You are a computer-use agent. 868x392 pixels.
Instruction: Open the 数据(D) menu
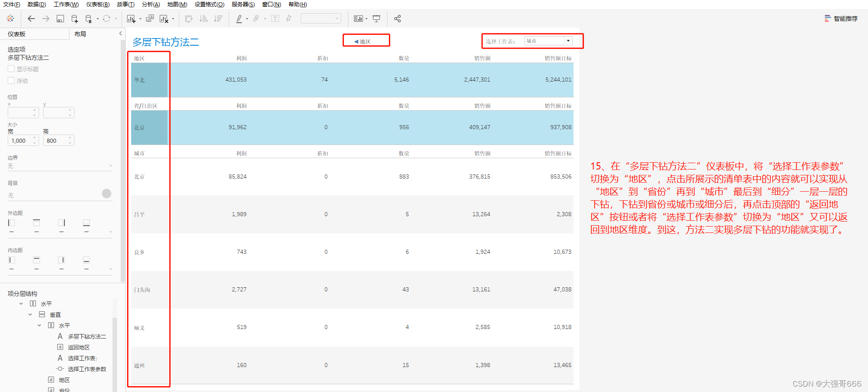[37, 5]
